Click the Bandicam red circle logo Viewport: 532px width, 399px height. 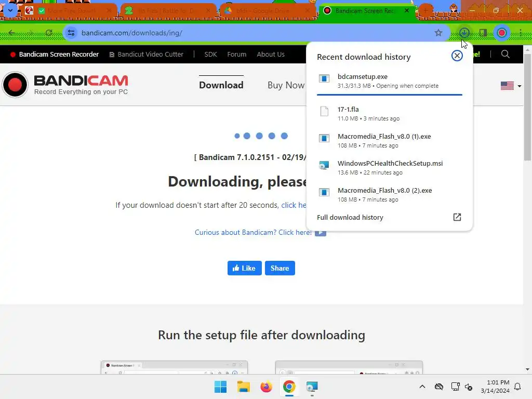pyautogui.click(x=15, y=85)
